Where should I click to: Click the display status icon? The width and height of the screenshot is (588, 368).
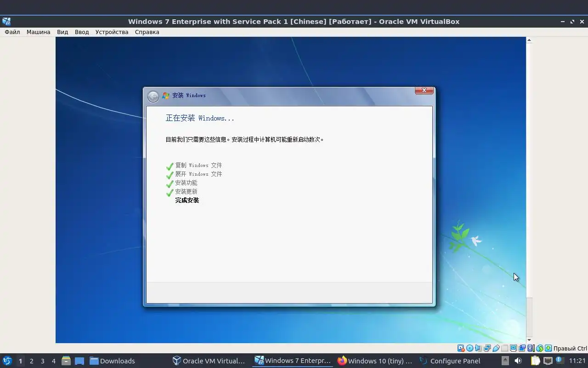(x=513, y=348)
